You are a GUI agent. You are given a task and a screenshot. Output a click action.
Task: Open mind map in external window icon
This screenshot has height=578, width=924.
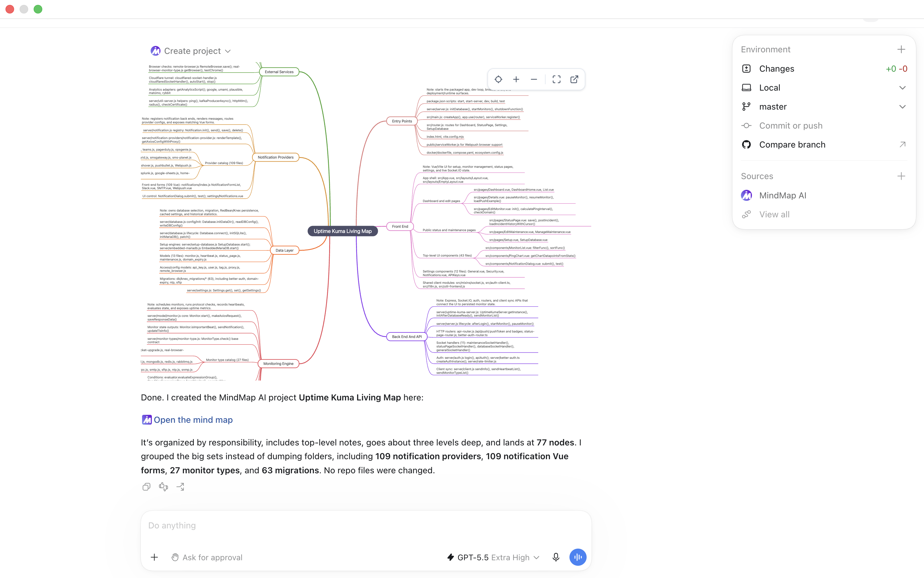tap(574, 80)
